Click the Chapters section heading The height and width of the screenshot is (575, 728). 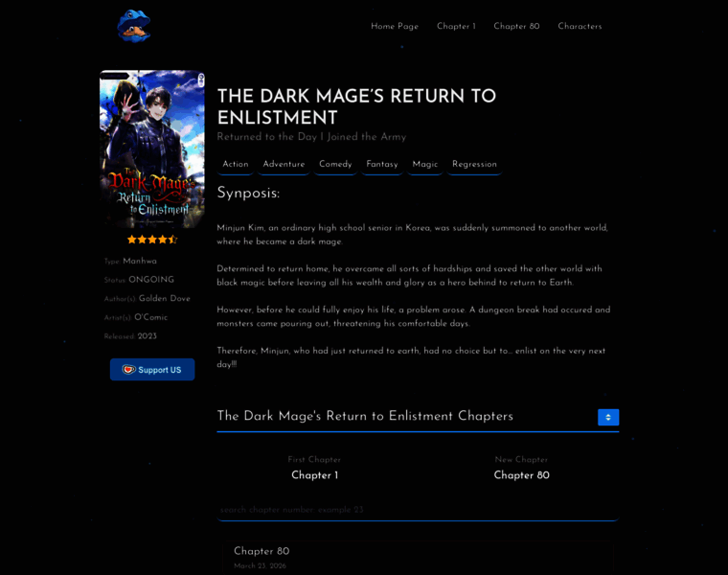(x=365, y=416)
